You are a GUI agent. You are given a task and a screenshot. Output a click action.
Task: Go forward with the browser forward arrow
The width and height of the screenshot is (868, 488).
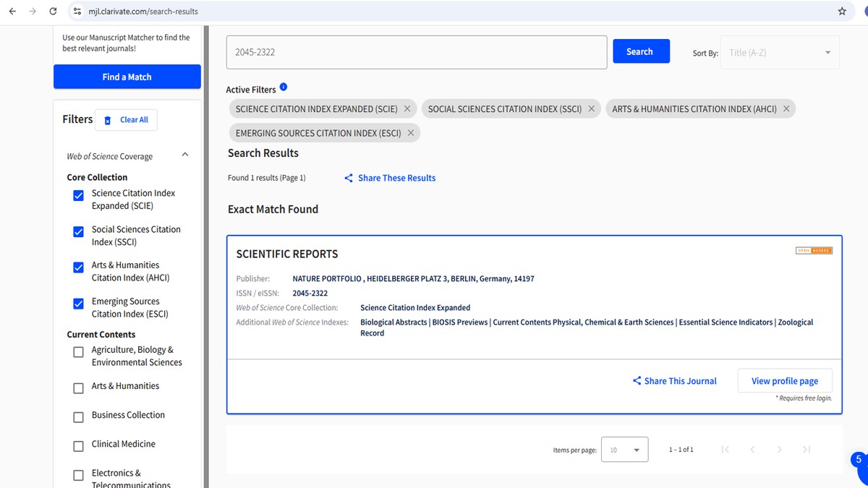coord(33,12)
